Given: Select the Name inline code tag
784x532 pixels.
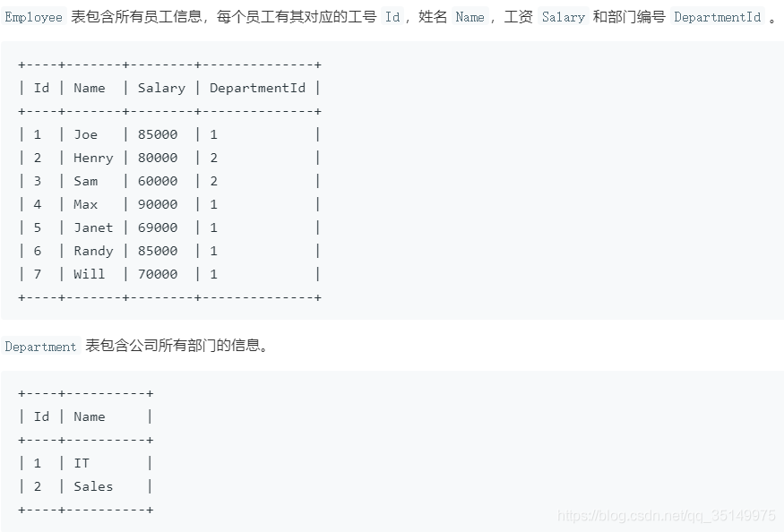Looking at the screenshot, I should [470, 16].
